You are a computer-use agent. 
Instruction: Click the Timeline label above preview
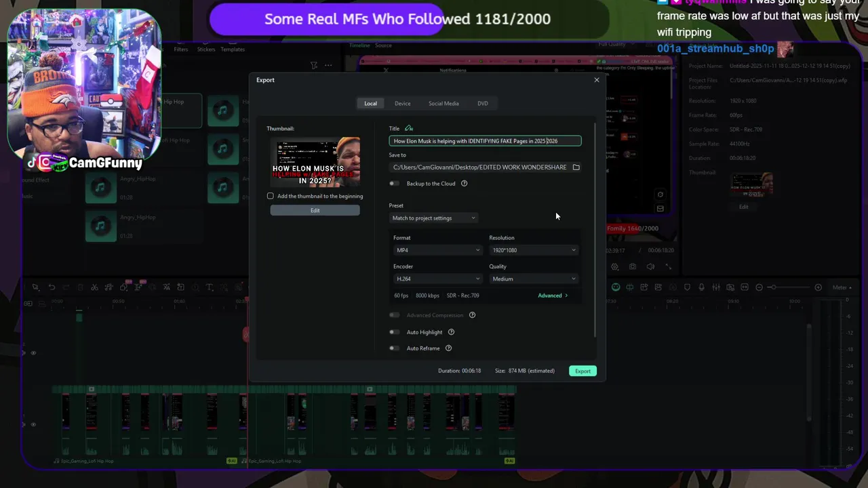(359, 45)
